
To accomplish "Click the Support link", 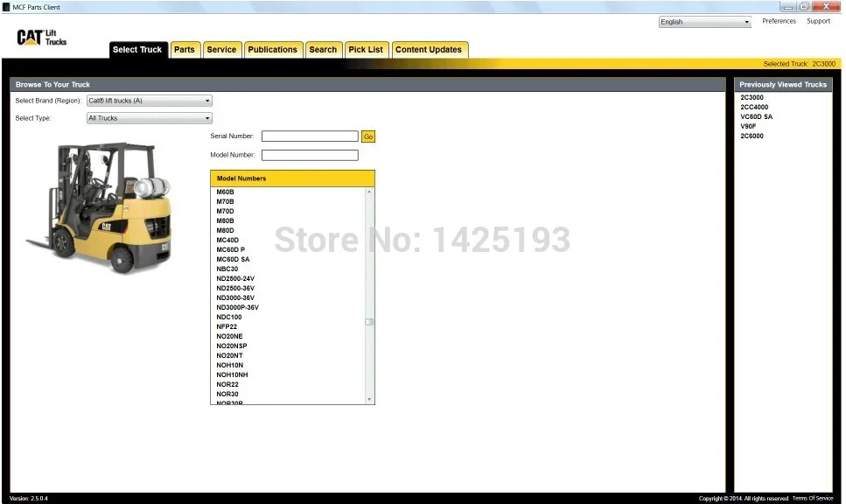I will [x=819, y=21].
